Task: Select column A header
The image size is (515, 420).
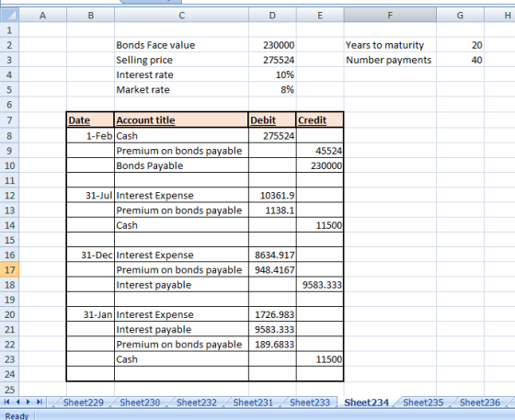Action: (x=42, y=15)
